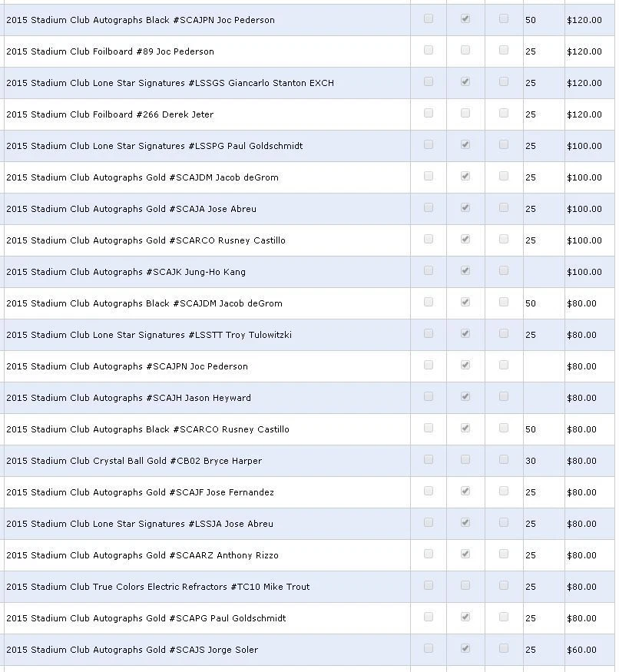
Task: Uncheck the checked box for Jung-Ho Kang
Action: click(465, 270)
